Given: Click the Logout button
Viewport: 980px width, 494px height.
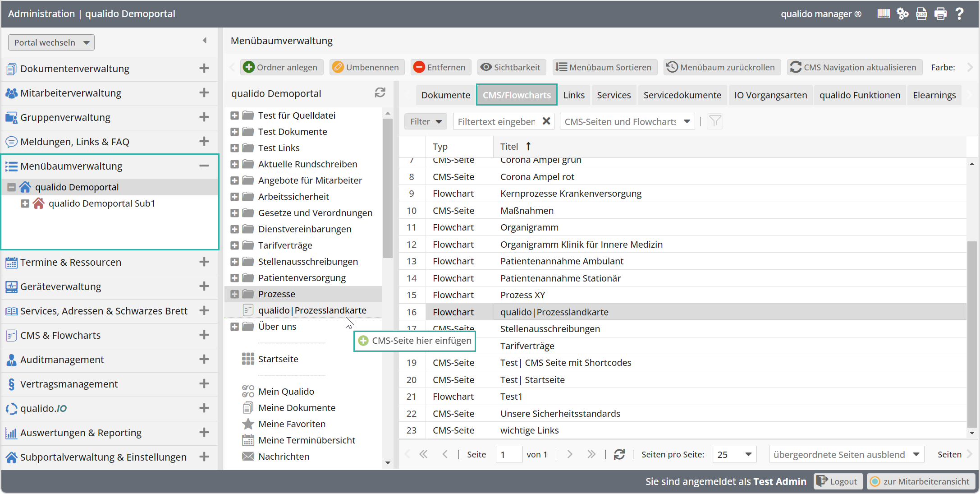Looking at the screenshot, I should pyautogui.click(x=838, y=481).
